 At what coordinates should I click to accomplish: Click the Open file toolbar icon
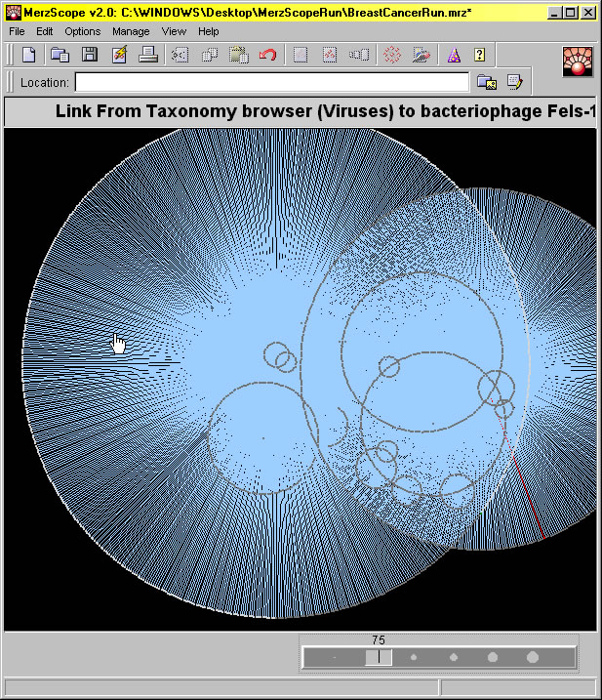pyautogui.click(x=60, y=55)
